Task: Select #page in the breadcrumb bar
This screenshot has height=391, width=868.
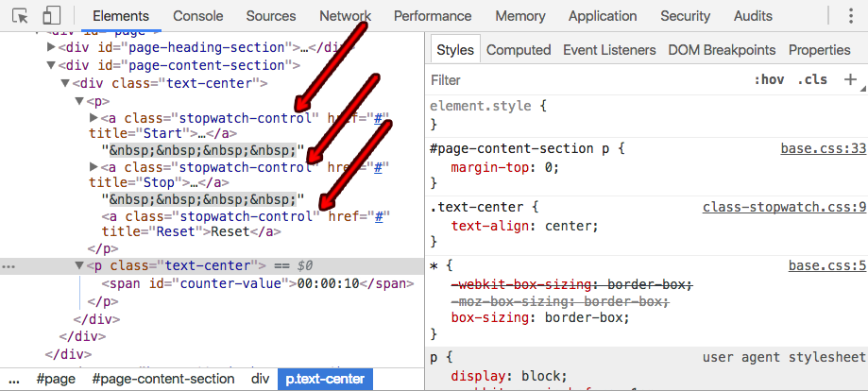Action: 56,380
